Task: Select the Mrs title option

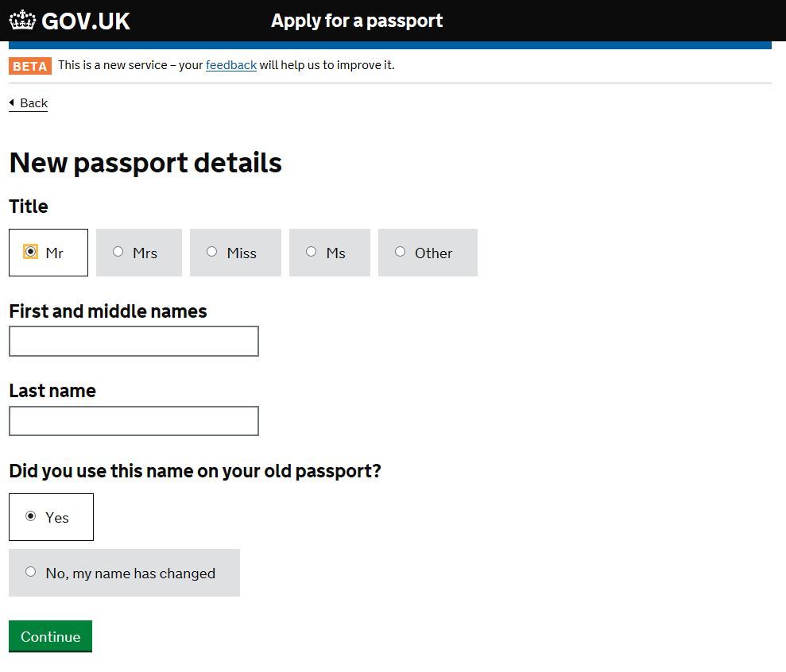Action: [x=118, y=252]
